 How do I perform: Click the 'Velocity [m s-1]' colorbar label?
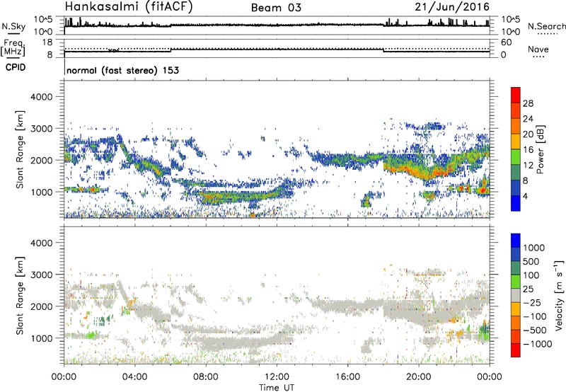559,295
